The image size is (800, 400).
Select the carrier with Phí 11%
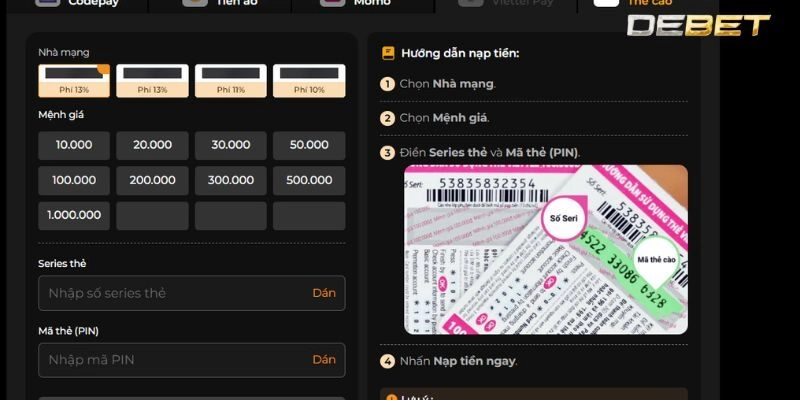tap(231, 80)
